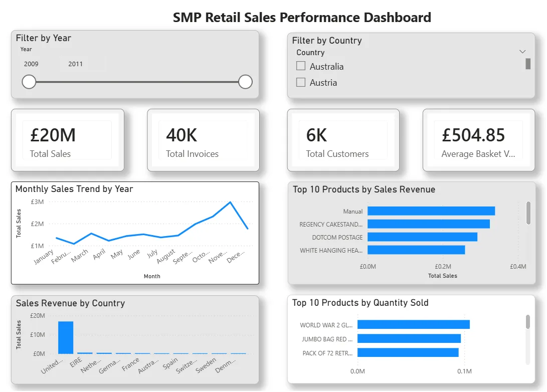
Task: Click 'Top 10 Products by Sales Revenue' title
Action: (364, 189)
